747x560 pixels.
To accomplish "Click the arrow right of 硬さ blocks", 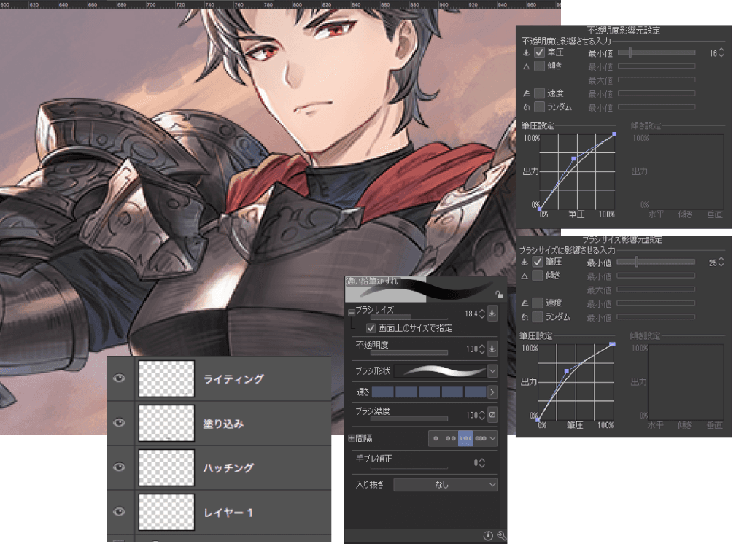I will click(492, 392).
